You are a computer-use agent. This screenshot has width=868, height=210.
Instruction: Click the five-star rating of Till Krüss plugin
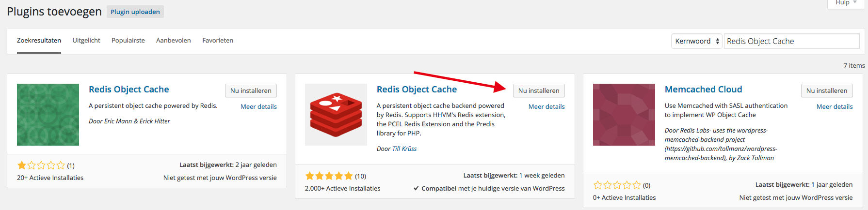329,176
